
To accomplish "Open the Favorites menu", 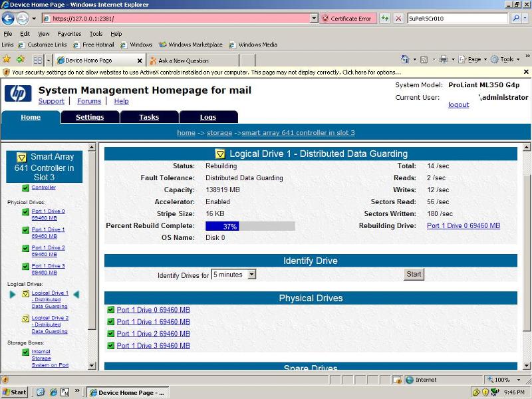I will click(70, 34).
